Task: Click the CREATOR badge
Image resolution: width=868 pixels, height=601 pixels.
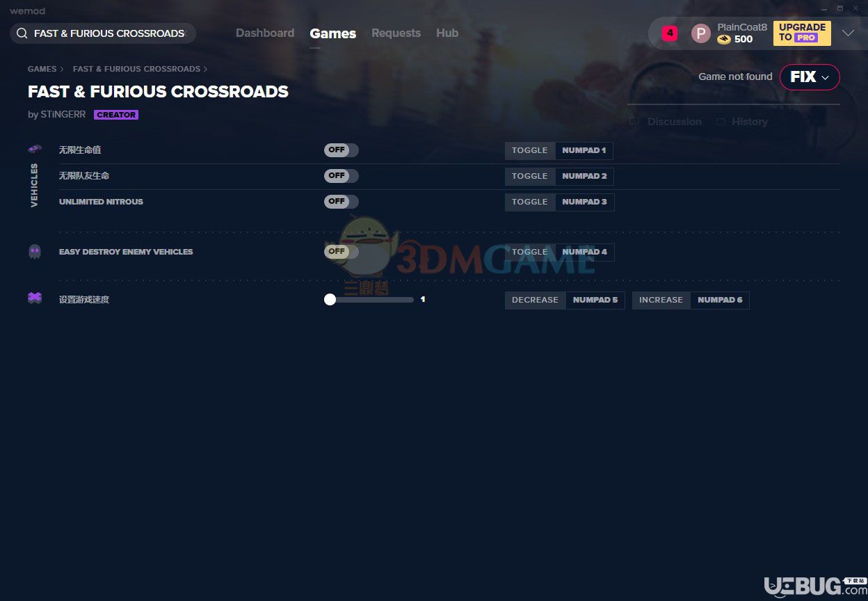Action: pyautogui.click(x=116, y=115)
